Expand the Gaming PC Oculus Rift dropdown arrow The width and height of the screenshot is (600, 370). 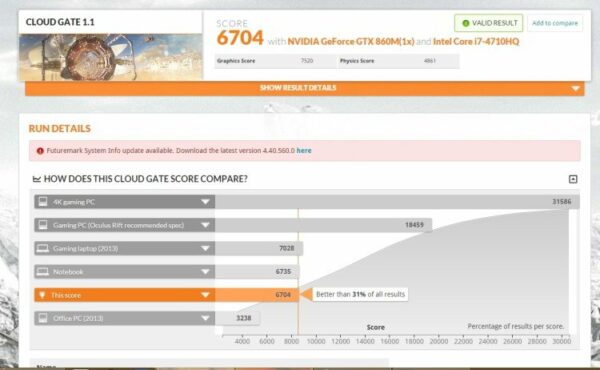[205, 225]
